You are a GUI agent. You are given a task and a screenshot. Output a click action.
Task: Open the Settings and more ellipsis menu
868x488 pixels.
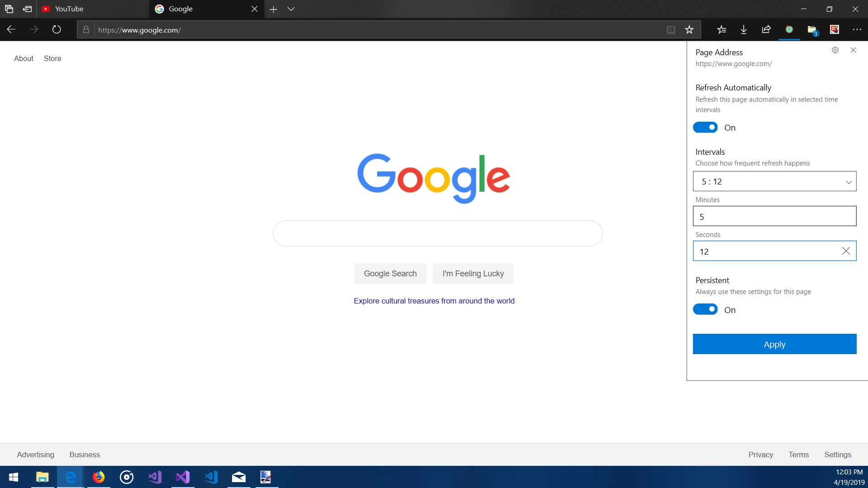(857, 30)
